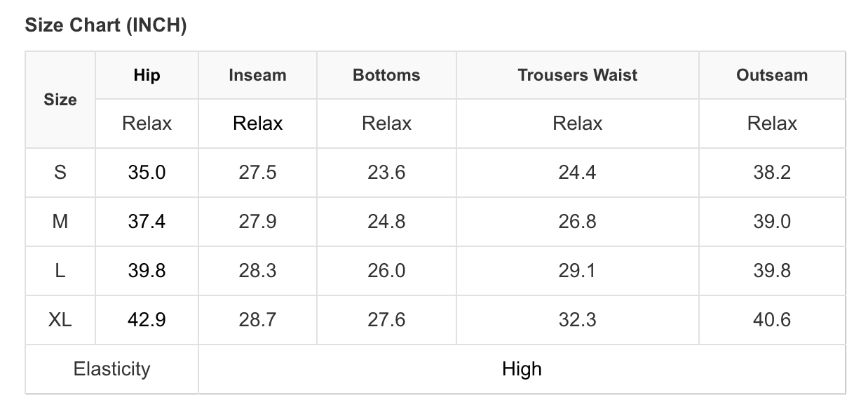
Task: Select outseam value 38.2 for size S
Action: [x=772, y=173]
